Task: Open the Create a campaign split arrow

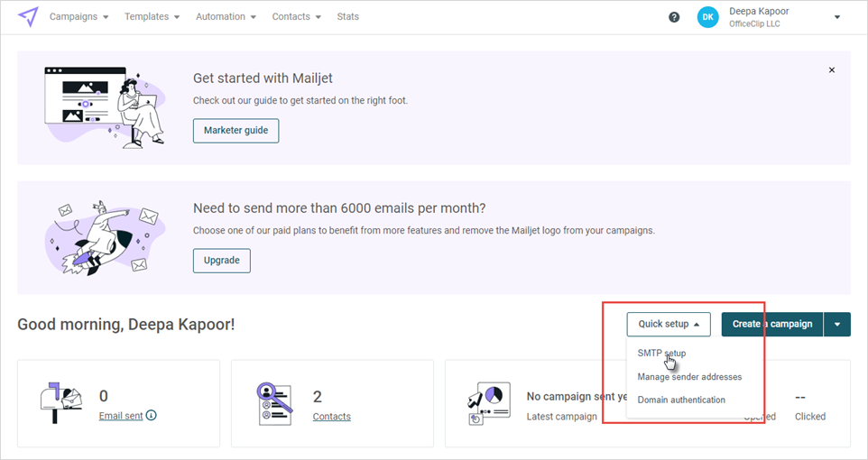Action: point(837,325)
